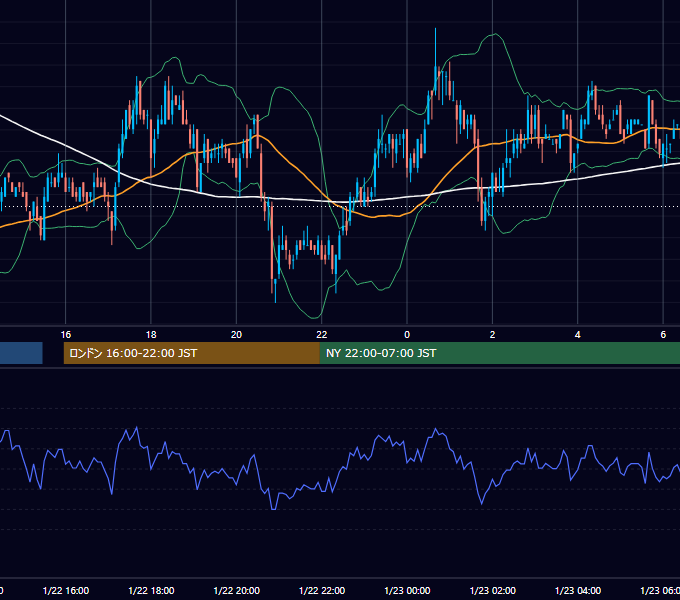This screenshot has height=600, width=680.
Task: Click the blue session bar left of ロンドン
Action: [21, 353]
